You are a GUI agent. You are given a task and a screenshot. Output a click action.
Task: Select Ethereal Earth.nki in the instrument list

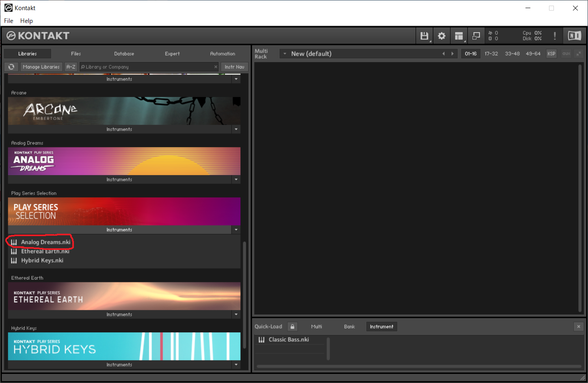pyautogui.click(x=45, y=252)
